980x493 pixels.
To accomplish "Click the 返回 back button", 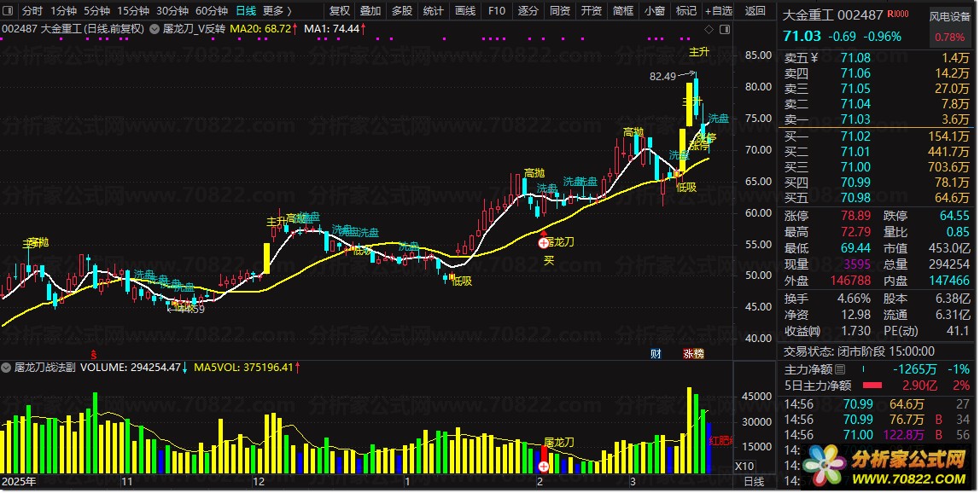I will pos(755,10).
